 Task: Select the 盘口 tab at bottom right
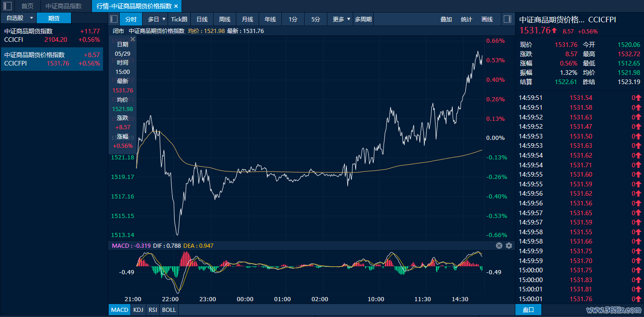[x=528, y=310]
